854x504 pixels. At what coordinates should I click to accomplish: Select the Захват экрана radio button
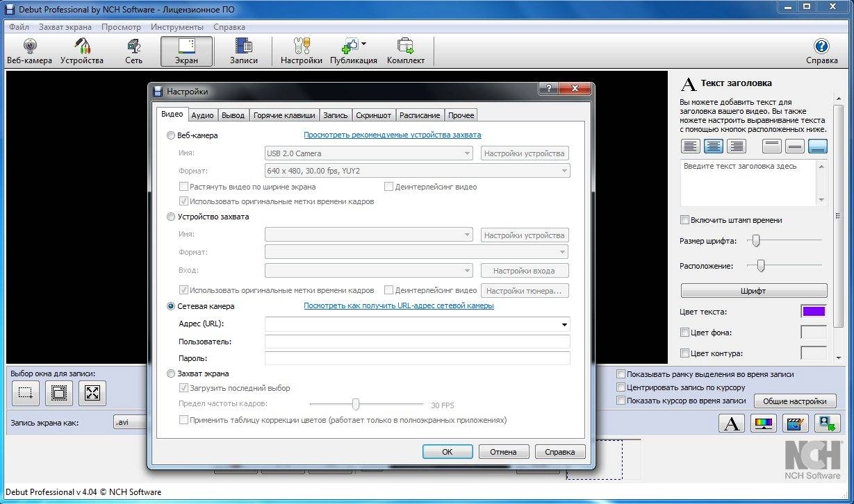click(x=171, y=373)
